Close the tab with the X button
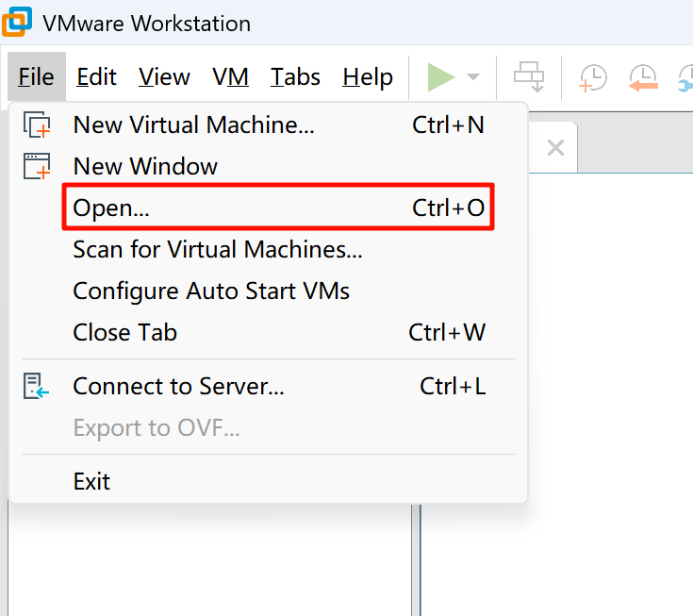 (555, 148)
